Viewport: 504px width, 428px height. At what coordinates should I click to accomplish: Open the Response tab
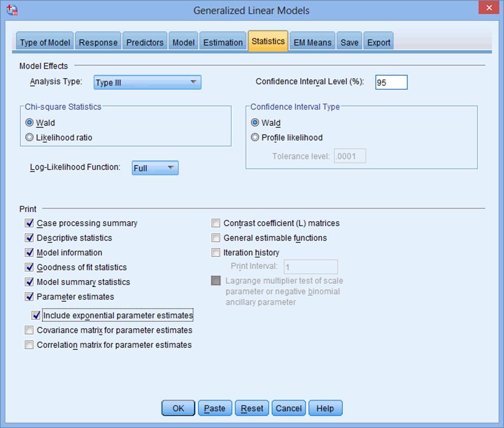(x=98, y=42)
